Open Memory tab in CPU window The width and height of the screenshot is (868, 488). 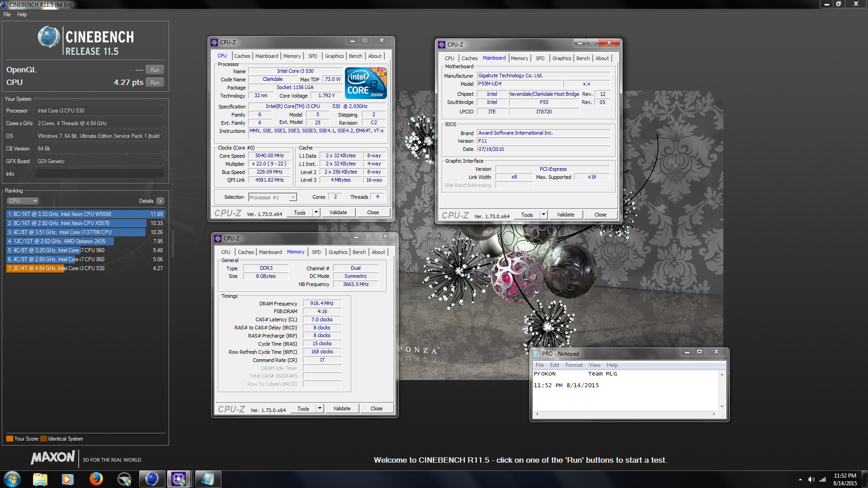[x=292, y=56]
